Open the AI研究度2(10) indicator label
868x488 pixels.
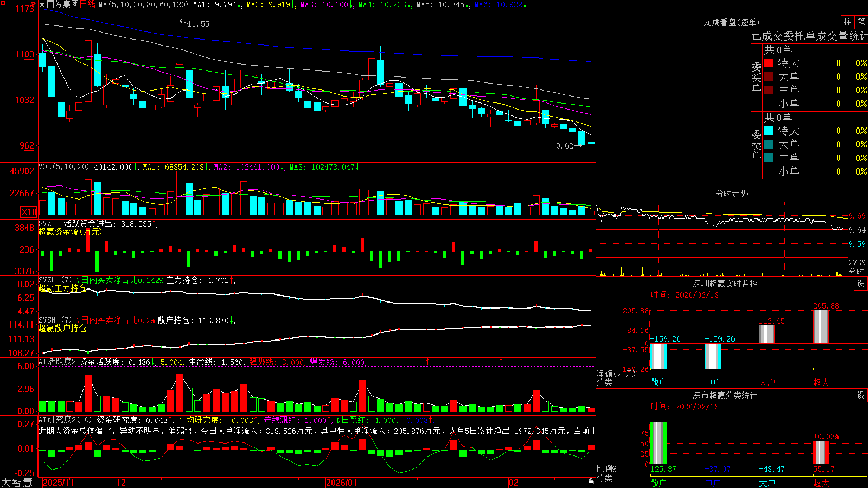(x=65, y=420)
